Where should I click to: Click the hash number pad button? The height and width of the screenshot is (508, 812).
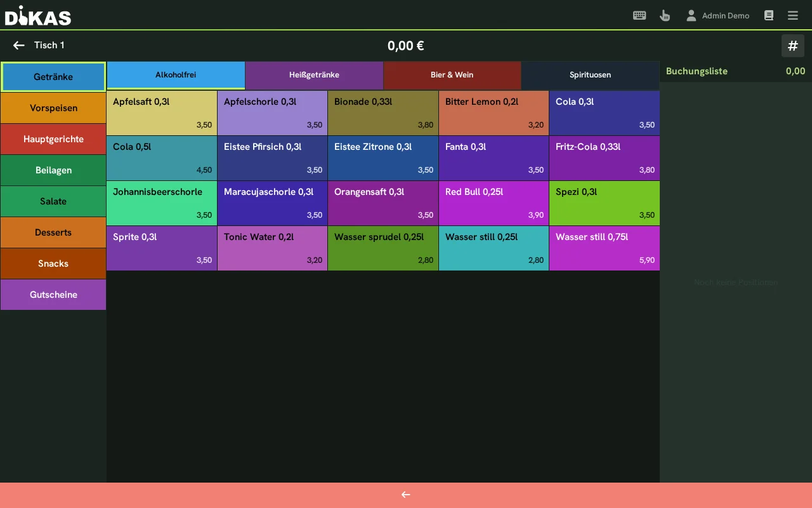click(793, 46)
